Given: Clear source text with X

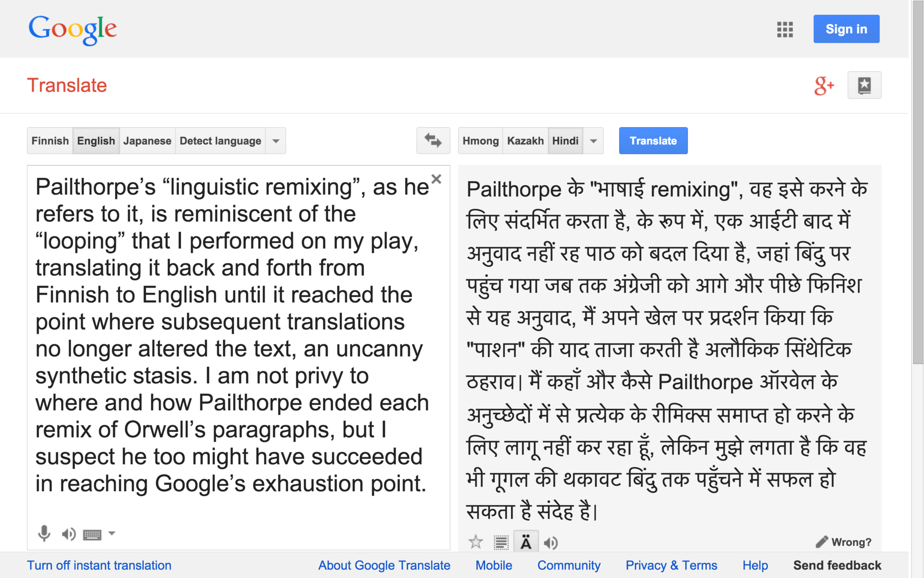Looking at the screenshot, I should click(x=436, y=179).
